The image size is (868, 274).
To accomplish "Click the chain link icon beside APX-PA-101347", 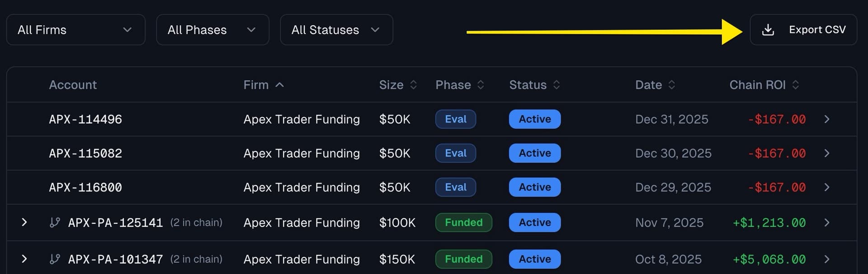I will [x=55, y=259].
